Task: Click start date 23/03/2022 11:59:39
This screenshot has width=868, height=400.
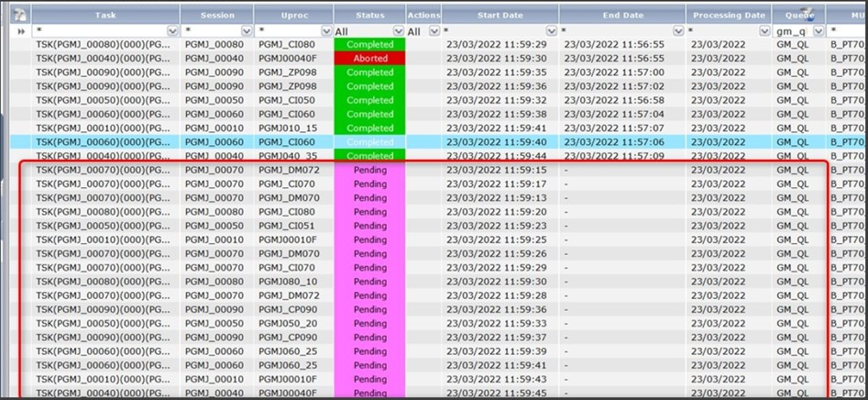Action: pyautogui.click(x=497, y=351)
